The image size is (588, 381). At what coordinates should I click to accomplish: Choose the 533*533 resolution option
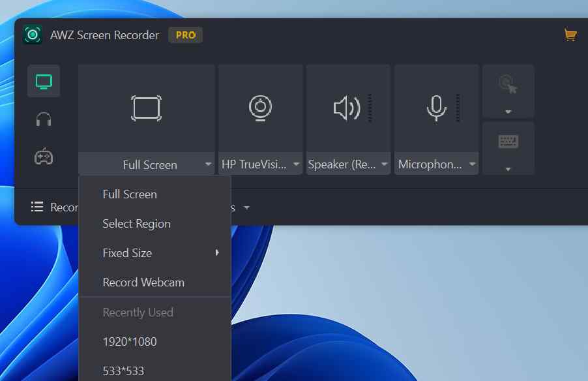(x=123, y=370)
